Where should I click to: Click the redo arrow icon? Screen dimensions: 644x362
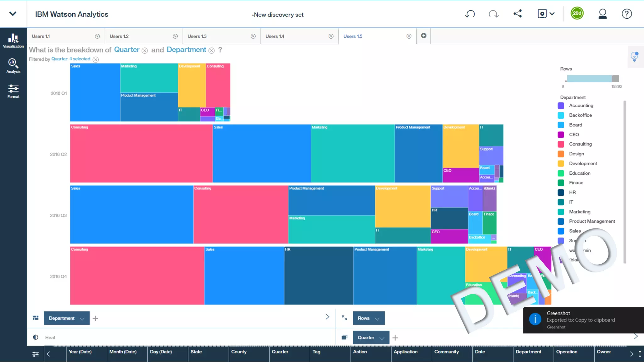click(x=493, y=14)
